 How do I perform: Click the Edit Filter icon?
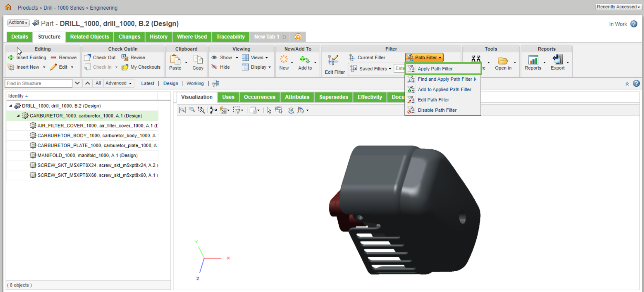pos(333,60)
